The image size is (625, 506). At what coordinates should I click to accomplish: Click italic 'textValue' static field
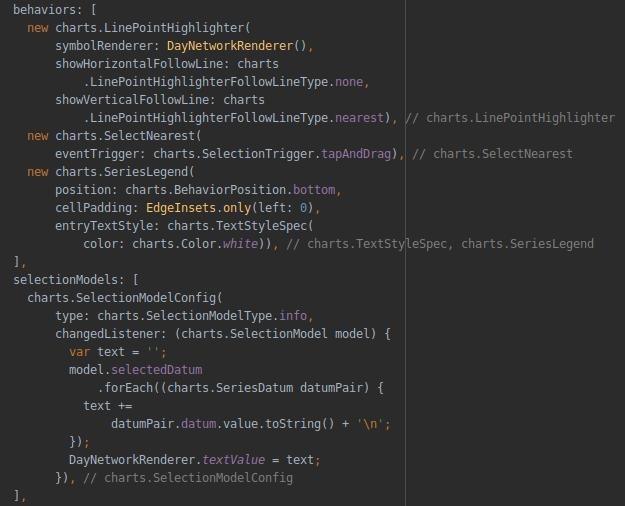[233, 459]
